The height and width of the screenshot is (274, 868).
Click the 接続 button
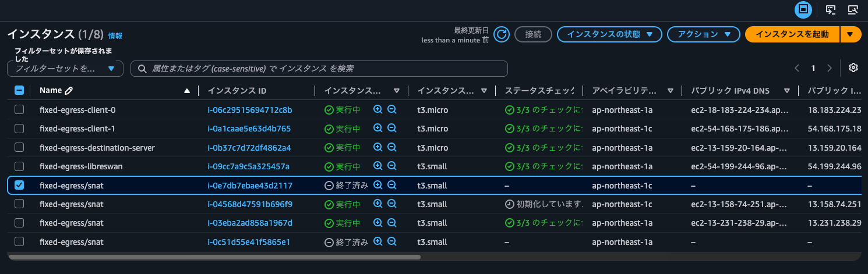[533, 34]
